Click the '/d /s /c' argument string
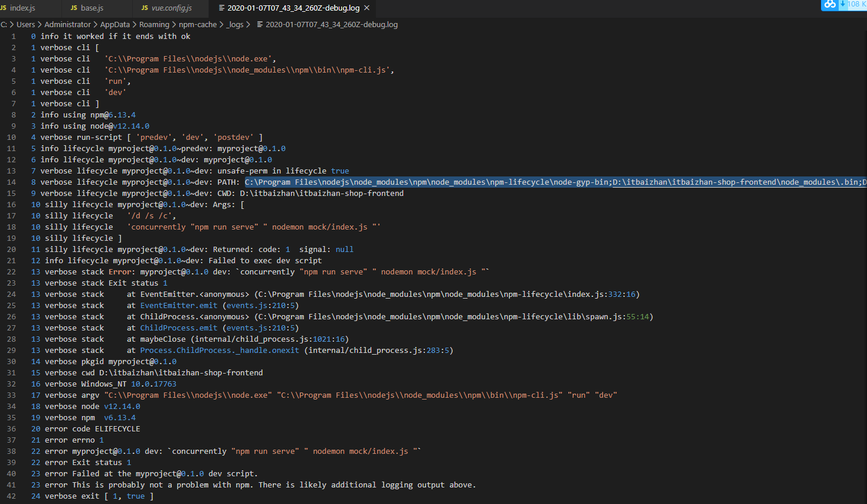Screen dimensions: 867x504 pyautogui.click(x=152, y=216)
